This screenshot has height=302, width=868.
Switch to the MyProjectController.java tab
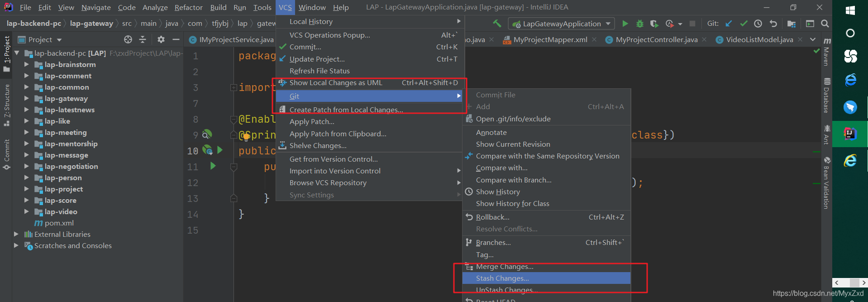[x=656, y=39]
